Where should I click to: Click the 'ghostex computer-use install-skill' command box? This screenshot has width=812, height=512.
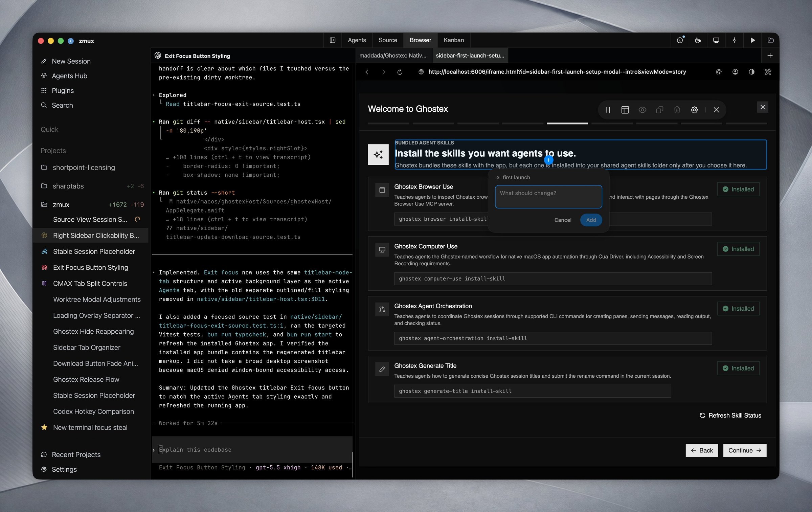pos(553,279)
